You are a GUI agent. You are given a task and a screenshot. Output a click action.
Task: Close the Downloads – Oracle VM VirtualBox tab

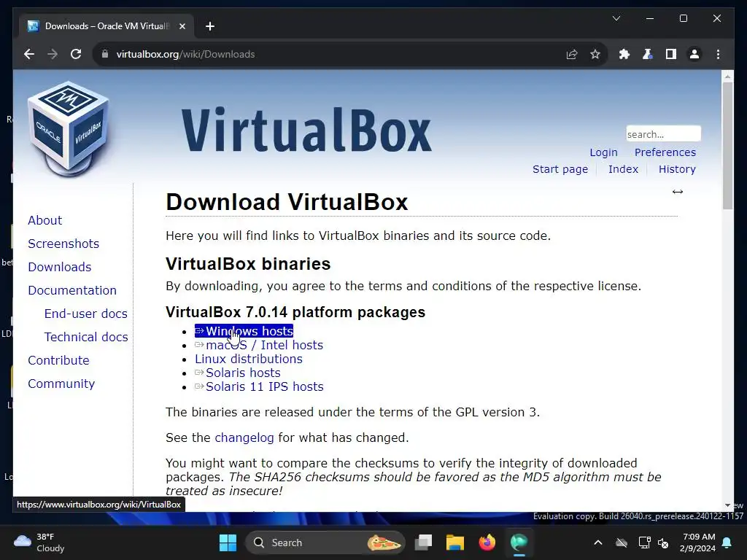pos(182,26)
